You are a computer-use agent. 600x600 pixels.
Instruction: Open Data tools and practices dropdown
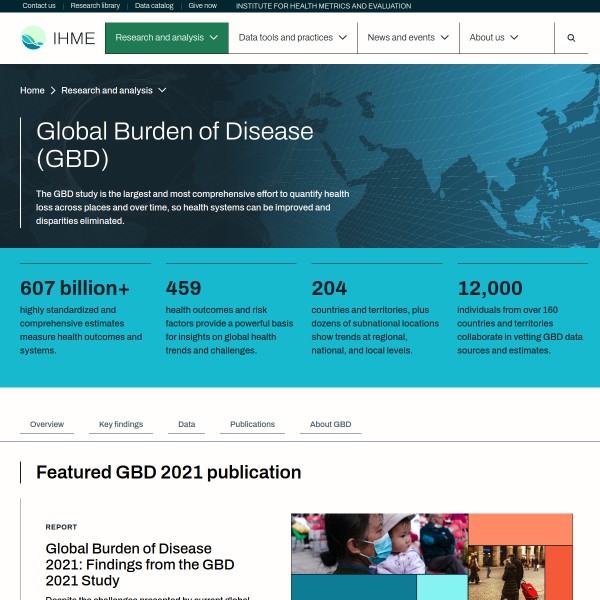point(292,38)
